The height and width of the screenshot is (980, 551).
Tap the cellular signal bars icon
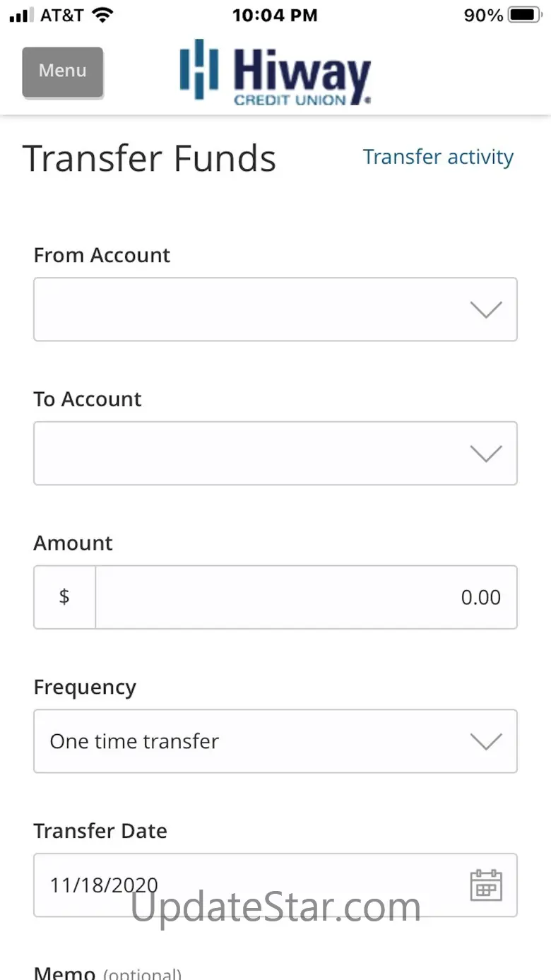(x=22, y=16)
